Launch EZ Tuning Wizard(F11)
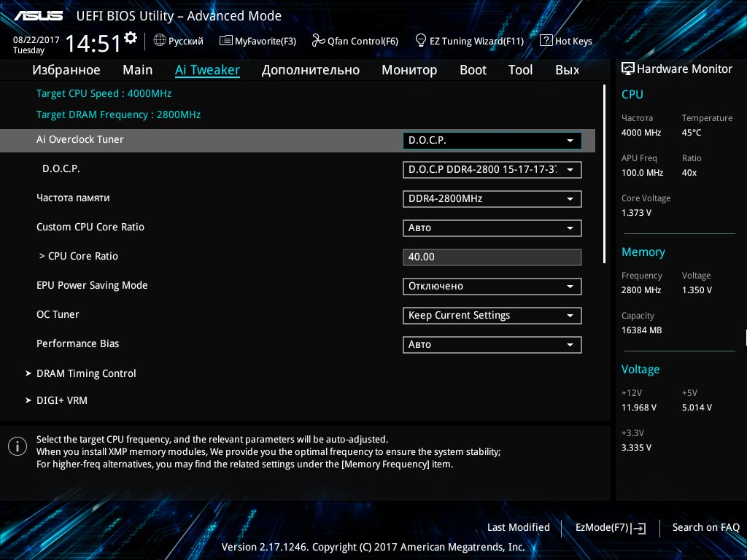Image resolution: width=747 pixels, height=560 pixels. pyautogui.click(x=469, y=41)
